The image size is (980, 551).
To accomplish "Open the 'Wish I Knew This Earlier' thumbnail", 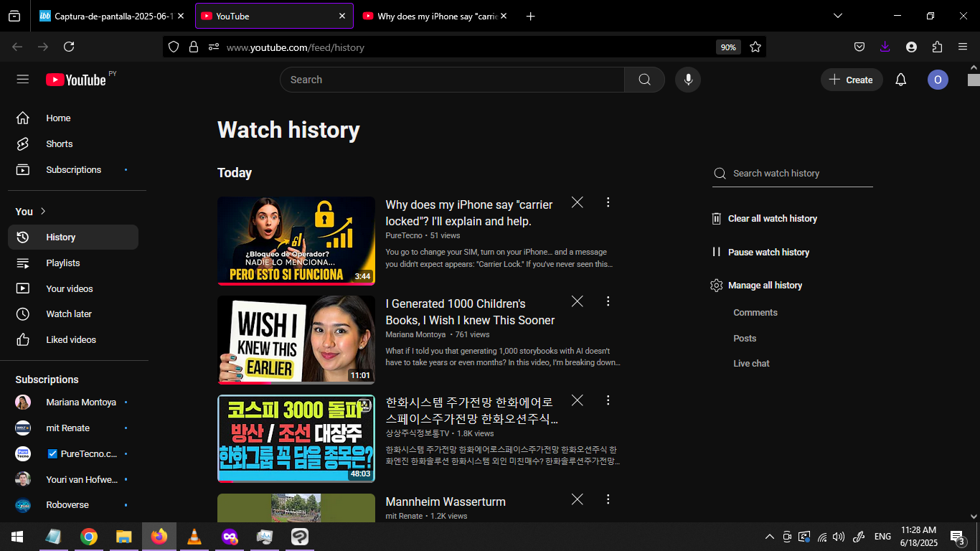I will tap(296, 340).
